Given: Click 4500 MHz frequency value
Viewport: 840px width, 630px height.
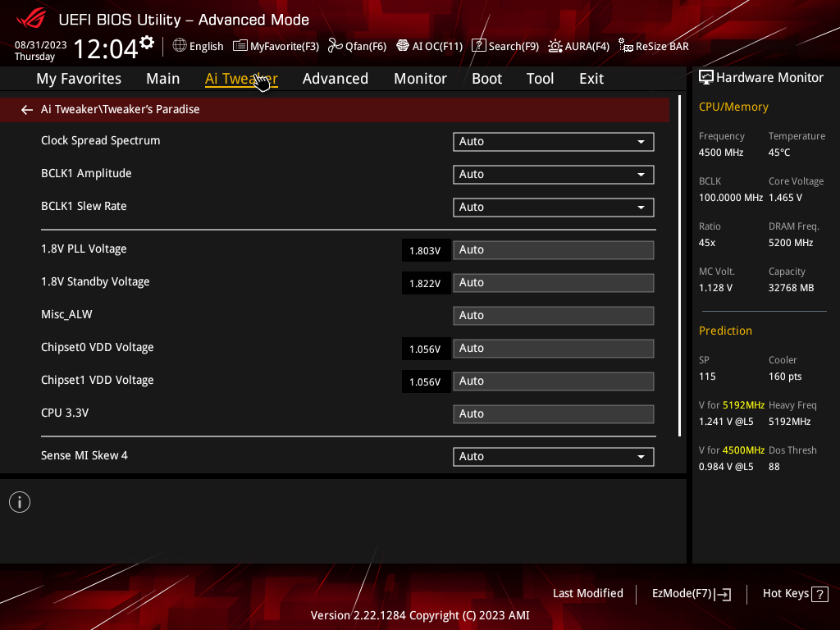Looking at the screenshot, I should (x=721, y=152).
